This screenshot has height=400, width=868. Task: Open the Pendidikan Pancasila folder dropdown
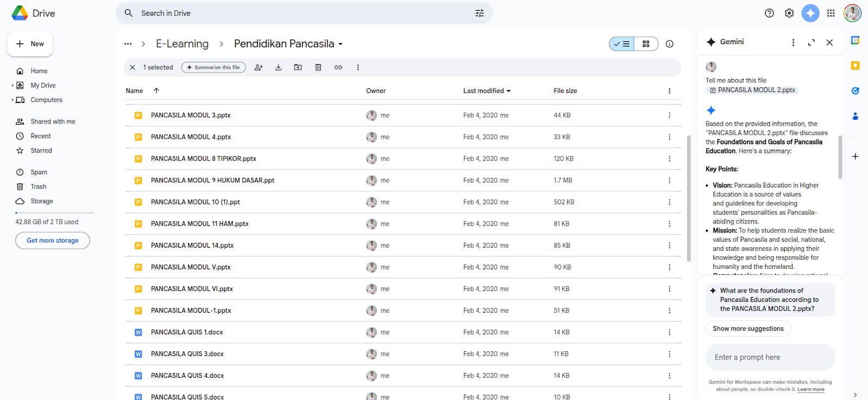click(341, 44)
